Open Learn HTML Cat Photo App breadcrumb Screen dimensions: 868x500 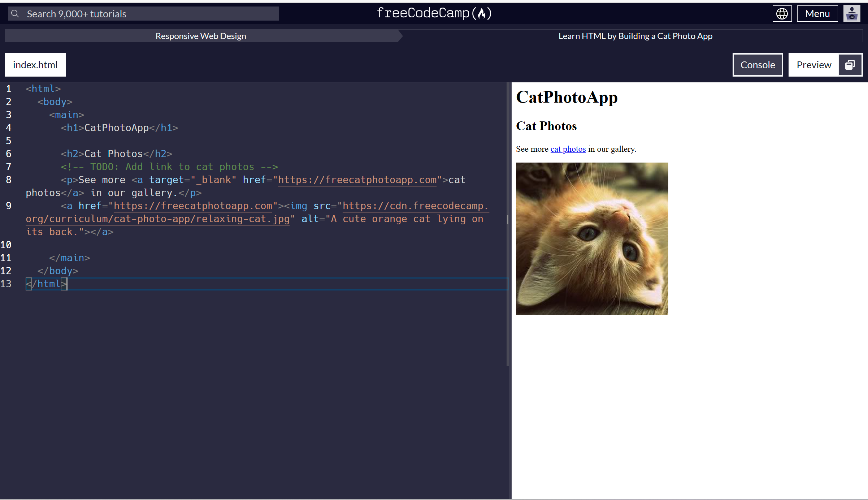click(x=635, y=36)
